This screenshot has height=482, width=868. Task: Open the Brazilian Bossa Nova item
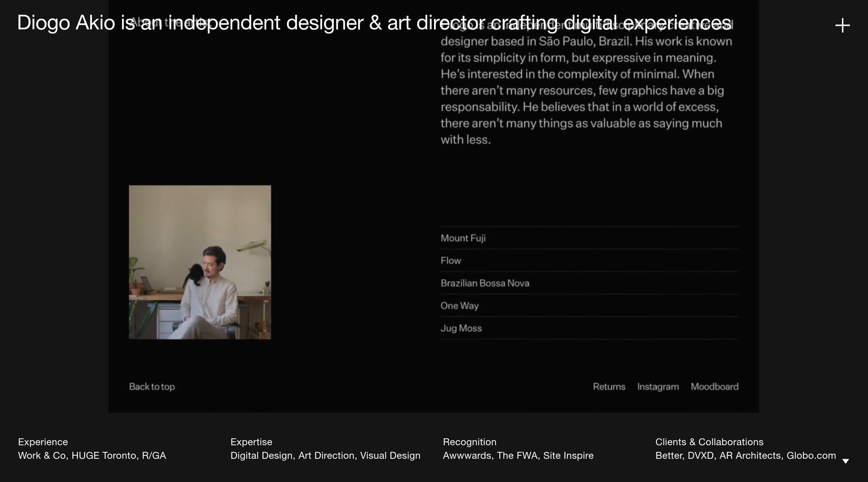485,283
